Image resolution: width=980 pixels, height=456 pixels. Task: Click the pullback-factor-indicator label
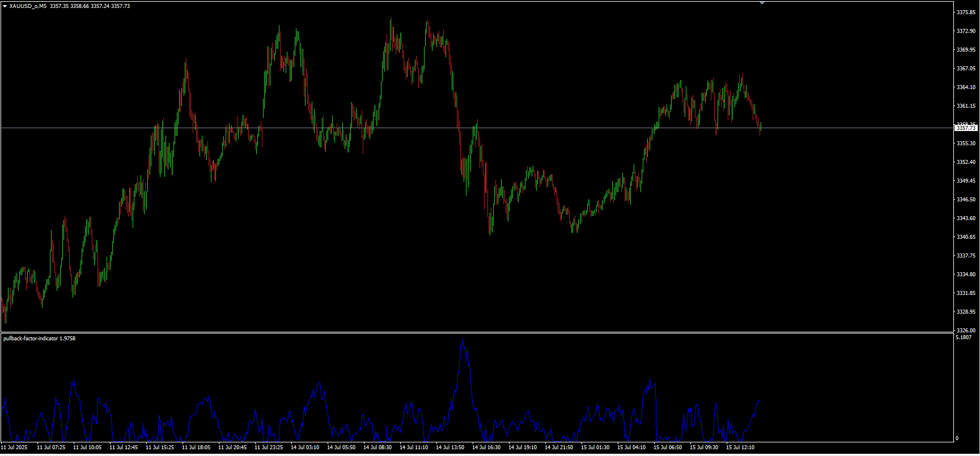tap(31, 339)
